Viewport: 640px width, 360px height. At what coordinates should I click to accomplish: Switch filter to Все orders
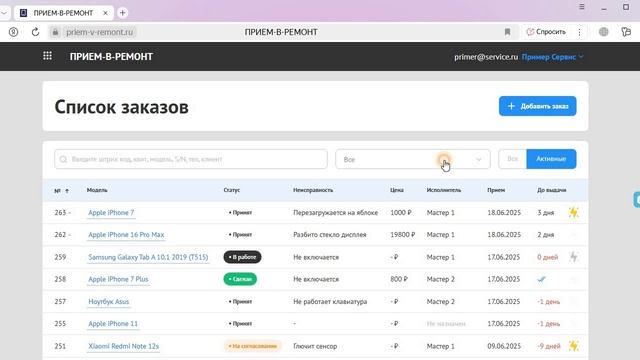click(513, 159)
